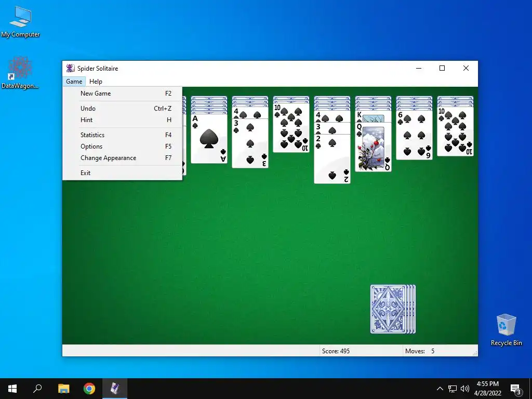The image size is (532, 399).
Task: Open the Game menu
Action: [x=74, y=82]
